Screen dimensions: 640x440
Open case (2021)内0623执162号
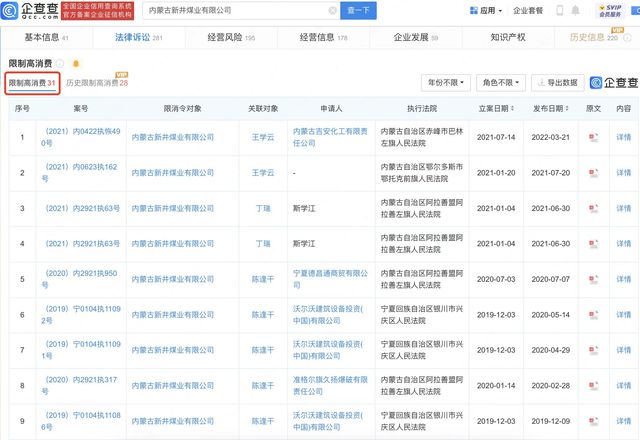coord(79,173)
